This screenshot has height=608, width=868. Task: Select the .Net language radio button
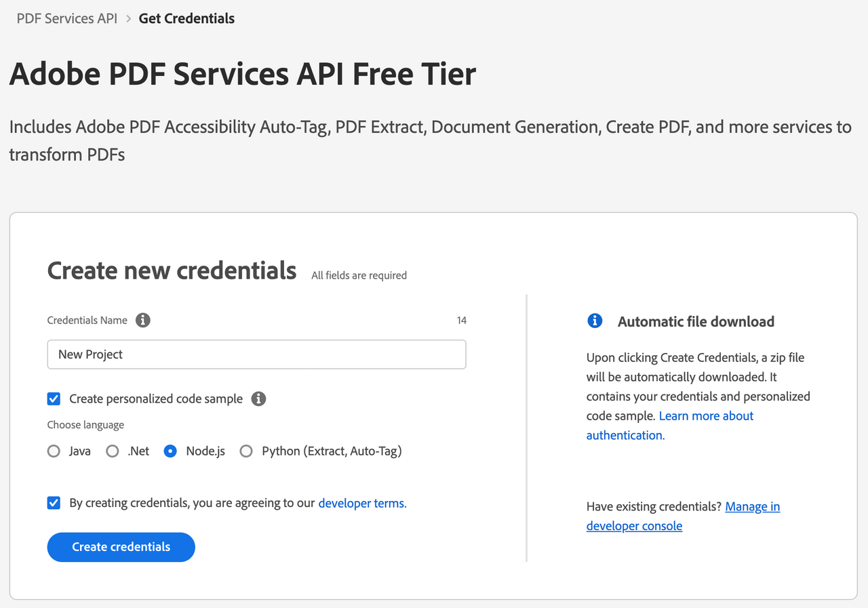tap(113, 451)
